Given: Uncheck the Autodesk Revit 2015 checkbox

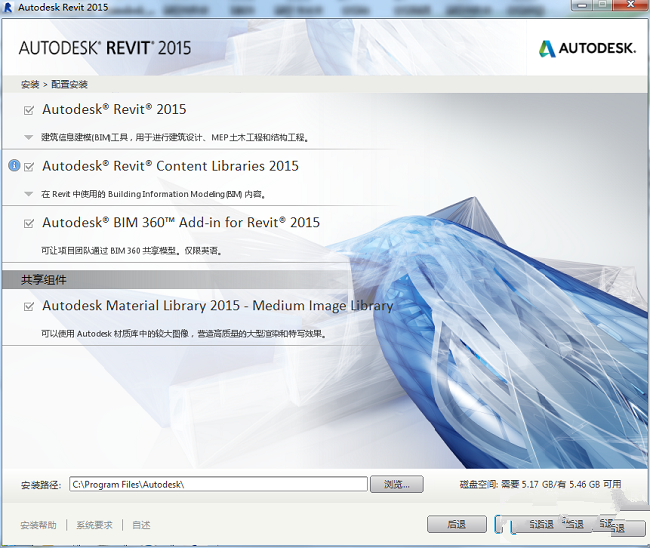Looking at the screenshot, I should 29,110.
